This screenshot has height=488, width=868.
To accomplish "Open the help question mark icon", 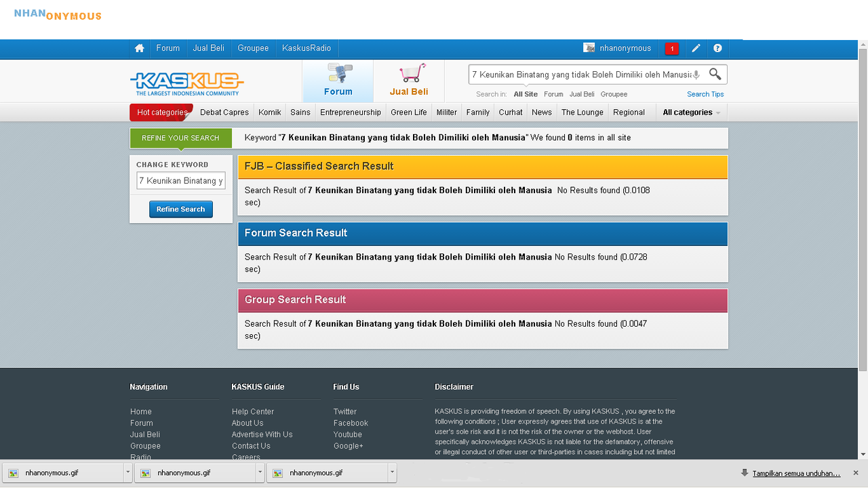I will point(717,48).
